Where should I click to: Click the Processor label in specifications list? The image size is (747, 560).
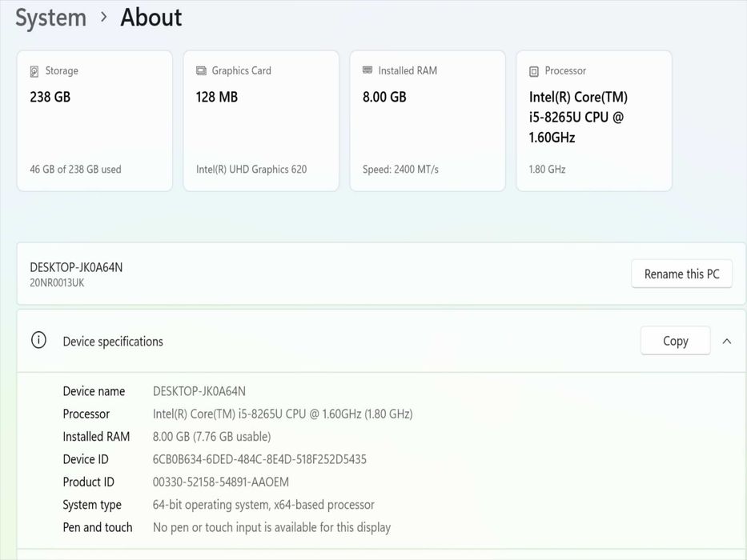coord(86,414)
